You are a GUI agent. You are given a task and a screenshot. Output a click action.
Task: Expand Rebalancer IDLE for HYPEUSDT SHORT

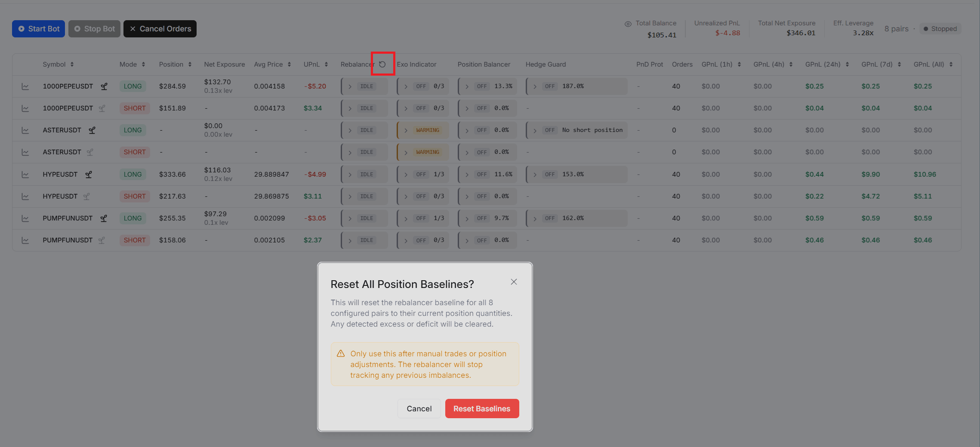coord(350,196)
